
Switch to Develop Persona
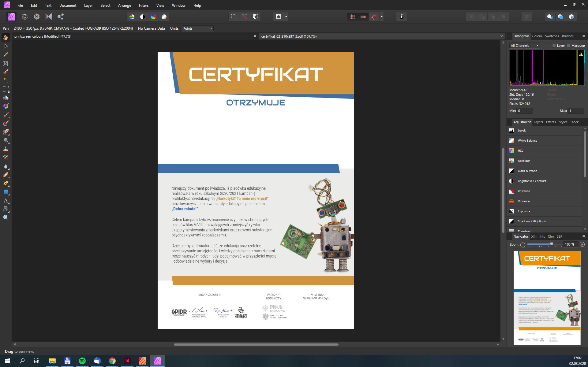point(37,17)
